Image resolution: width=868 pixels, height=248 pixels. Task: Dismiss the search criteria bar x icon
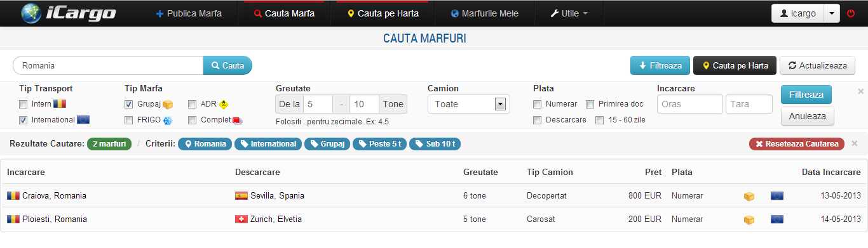(854, 143)
